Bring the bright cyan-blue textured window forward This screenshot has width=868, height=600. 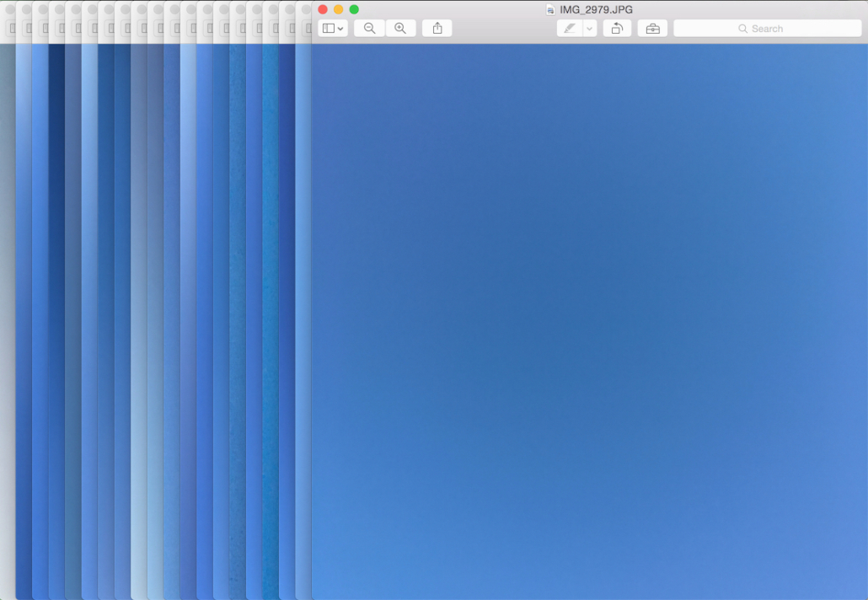[x=271, y=320]
